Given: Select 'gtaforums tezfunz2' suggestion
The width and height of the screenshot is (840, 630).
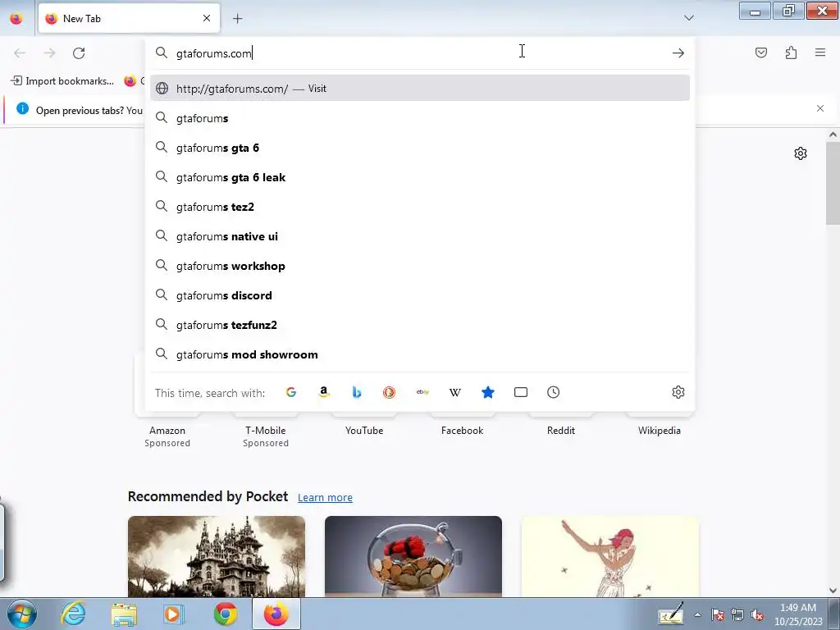Looking at the screenshot, I should point(420,325).
